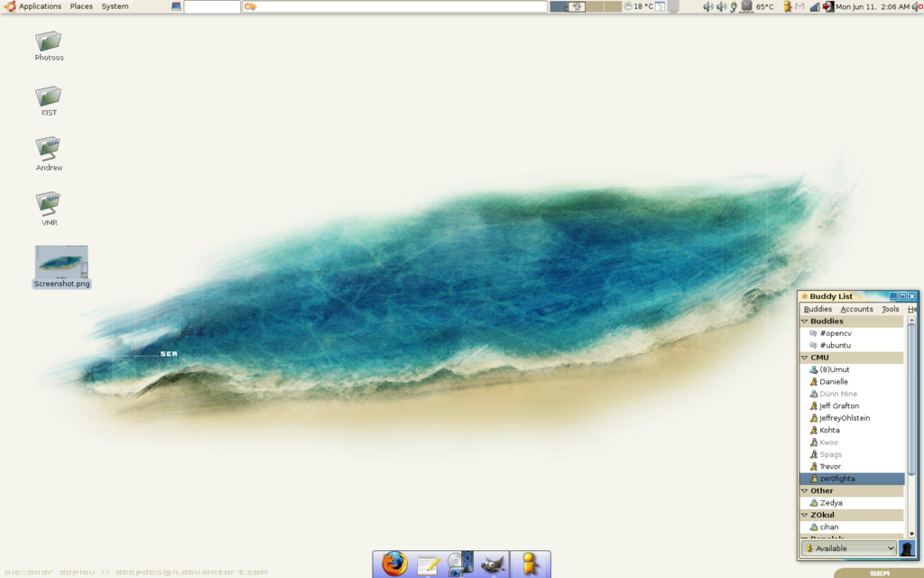The width and height of the screenshot is (924, 578).
Task: Click the date and time clock
Action: (x=873, y=6)
